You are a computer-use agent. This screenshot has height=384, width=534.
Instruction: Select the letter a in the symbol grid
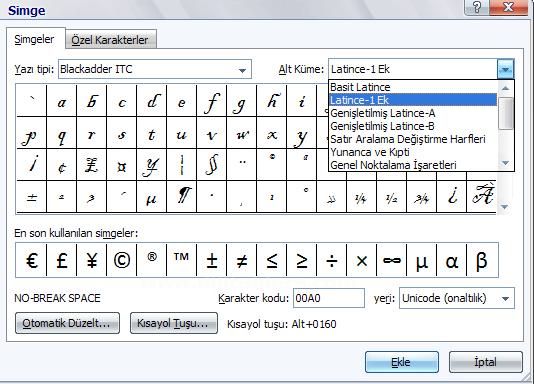pos(62,101)
